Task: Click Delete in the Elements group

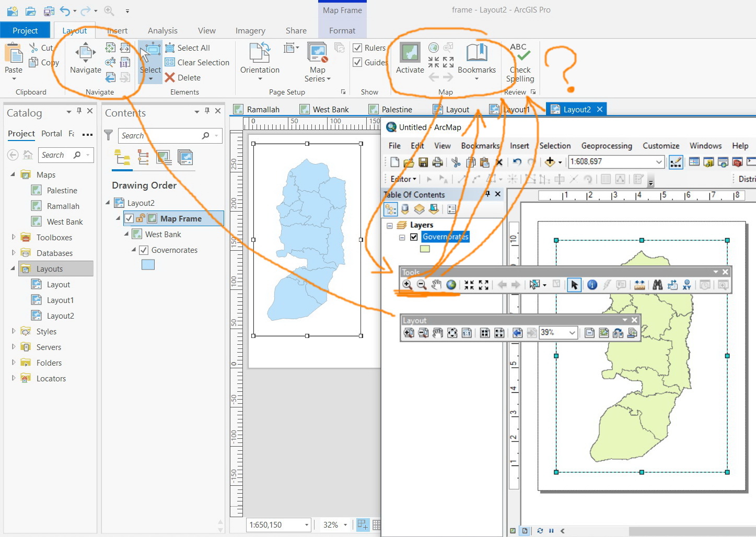Action: (182, 77)
